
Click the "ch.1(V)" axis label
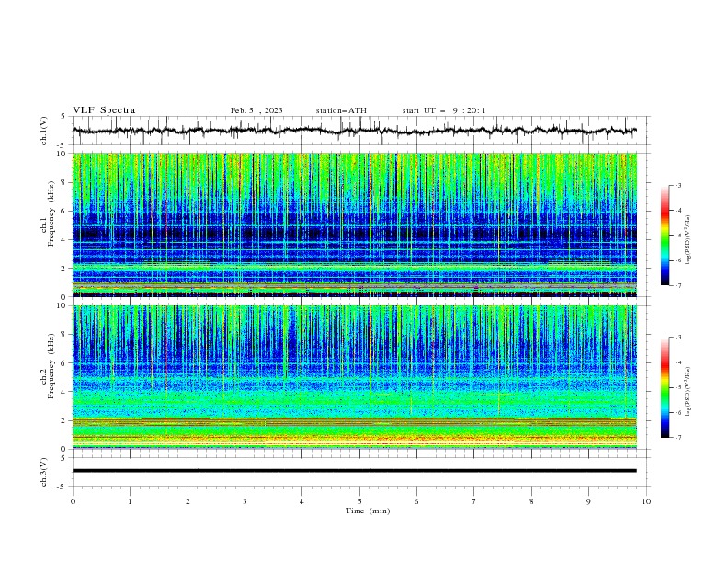coord(44,131)
